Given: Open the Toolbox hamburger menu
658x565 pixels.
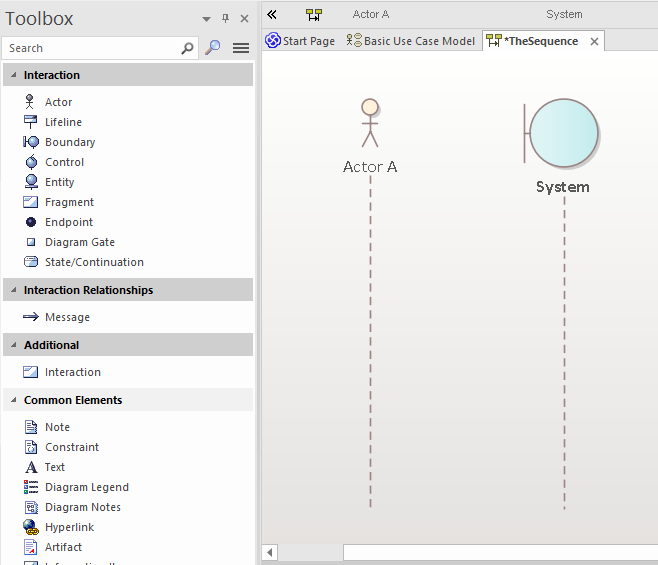Looking at the screenshot, I should tap(241, 48).
